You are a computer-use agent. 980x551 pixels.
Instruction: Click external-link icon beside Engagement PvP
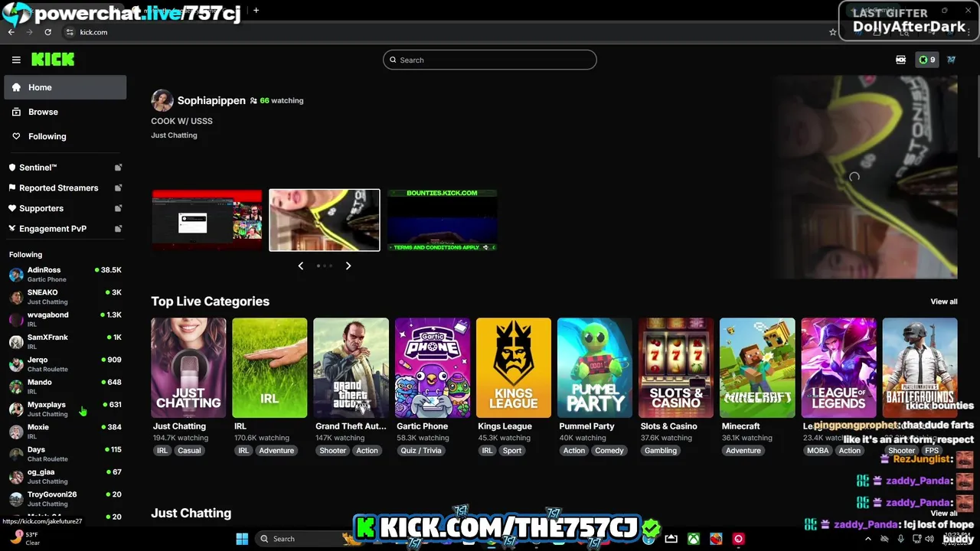[118, 228]
